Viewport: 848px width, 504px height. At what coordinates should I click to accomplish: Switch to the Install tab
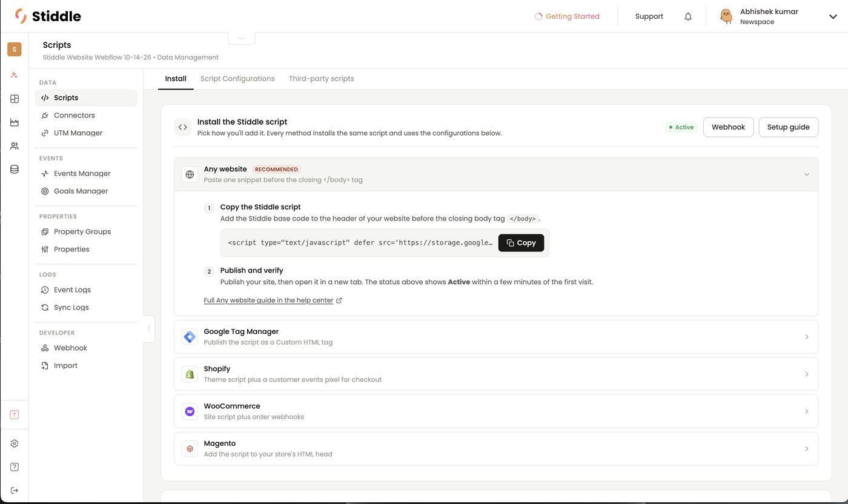click(176, 79)
